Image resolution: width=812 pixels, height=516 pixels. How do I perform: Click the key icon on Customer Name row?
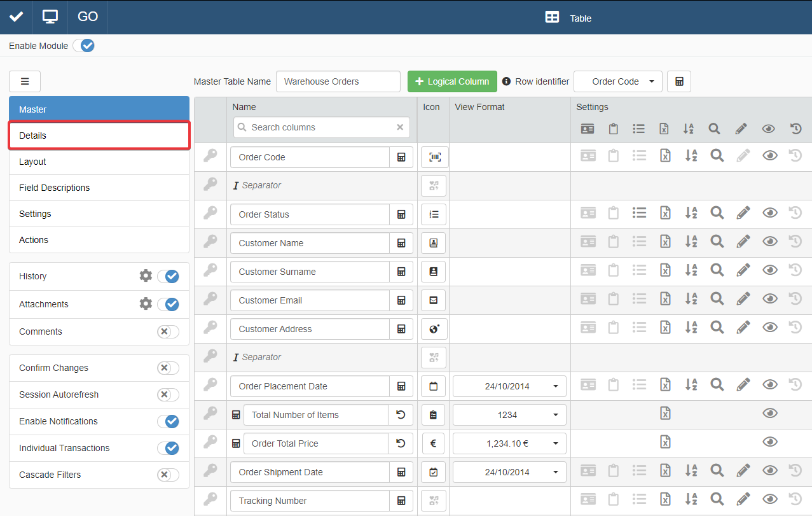coord(210,242)
